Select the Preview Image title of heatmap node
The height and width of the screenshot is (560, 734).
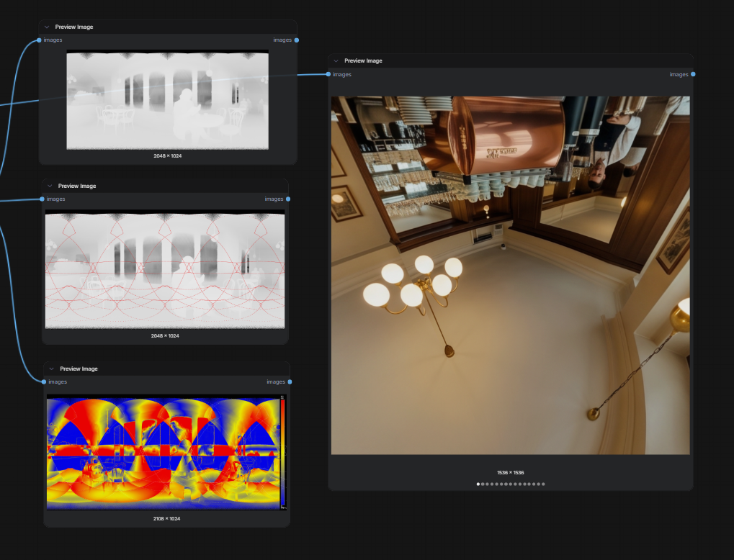[x=79, y=369]
